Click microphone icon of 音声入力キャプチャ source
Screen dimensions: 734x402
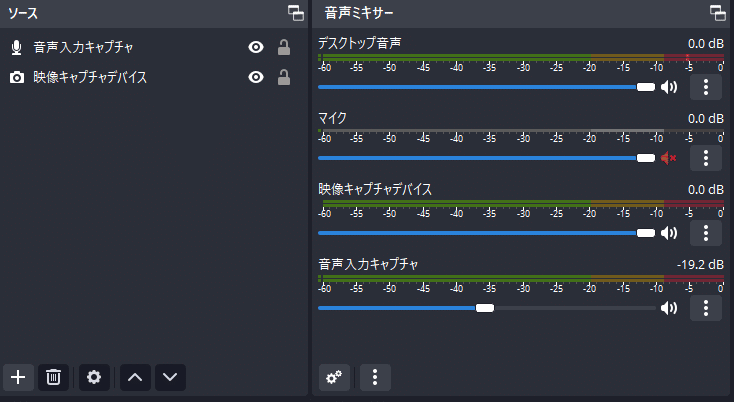click(x=16, y=47)
